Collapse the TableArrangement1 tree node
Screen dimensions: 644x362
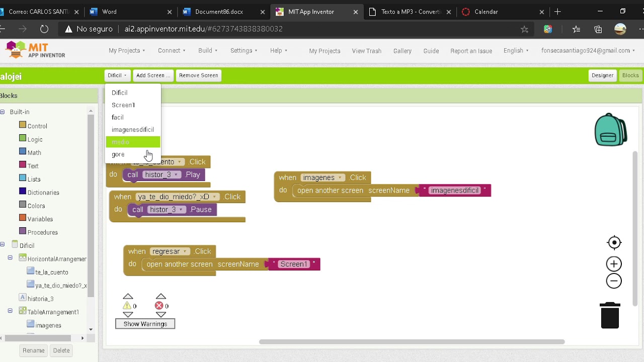[10, 311]
